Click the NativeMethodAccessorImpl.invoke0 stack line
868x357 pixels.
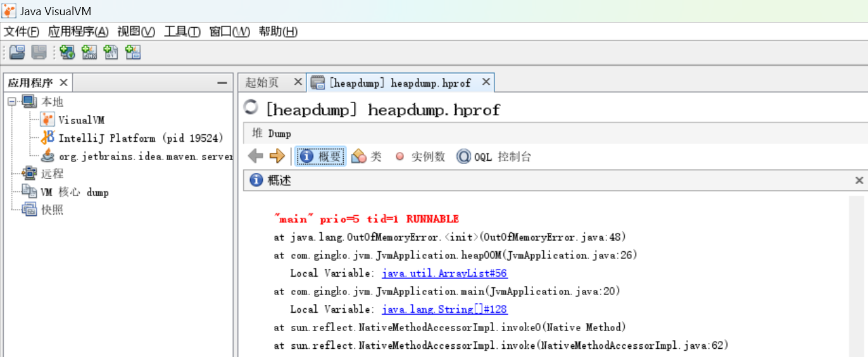click(450, 327)
